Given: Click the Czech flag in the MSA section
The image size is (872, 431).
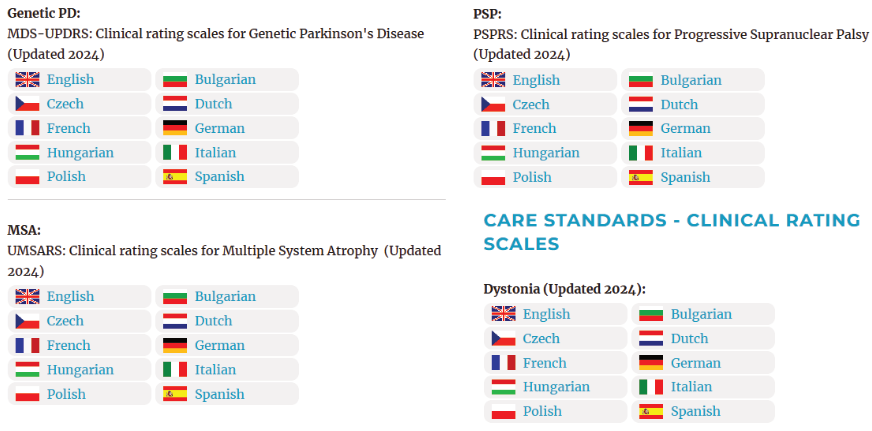Looking at the screenshot, I should click(27, 321).
